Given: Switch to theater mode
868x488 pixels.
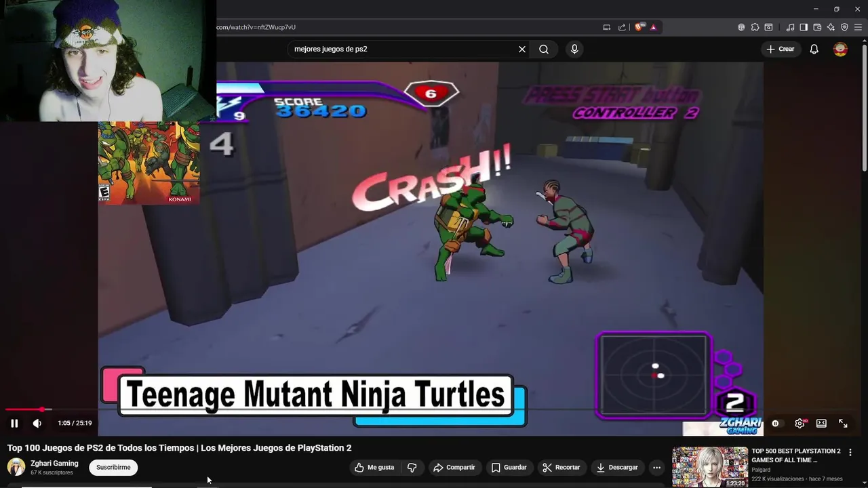Looking at the screenshot, I should (x=821, y=423).
